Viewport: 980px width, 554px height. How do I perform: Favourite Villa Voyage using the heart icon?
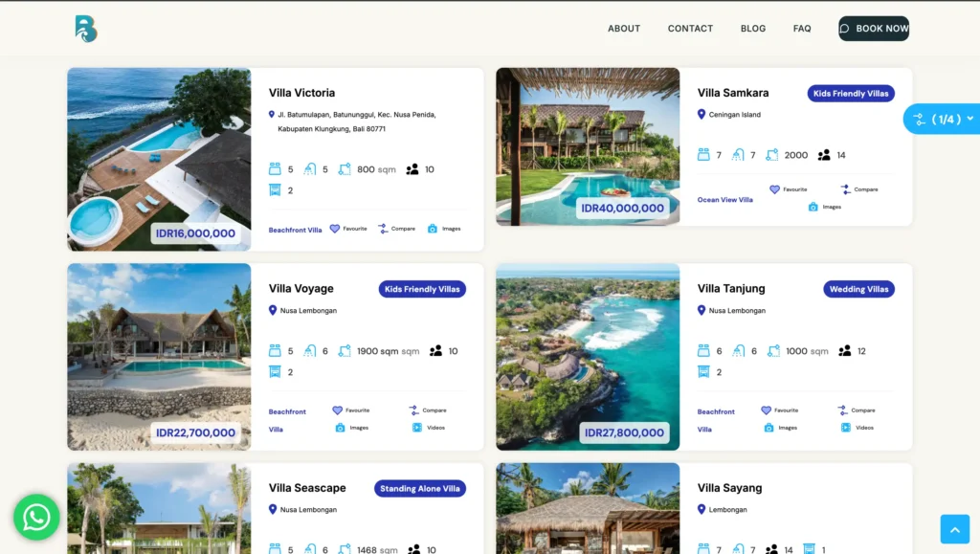click(x=338, y=410)
